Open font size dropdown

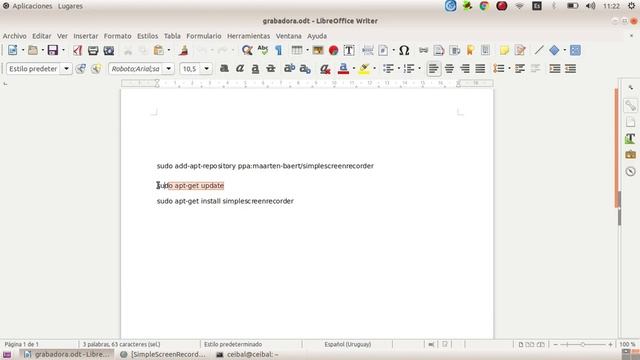[207, 69]
